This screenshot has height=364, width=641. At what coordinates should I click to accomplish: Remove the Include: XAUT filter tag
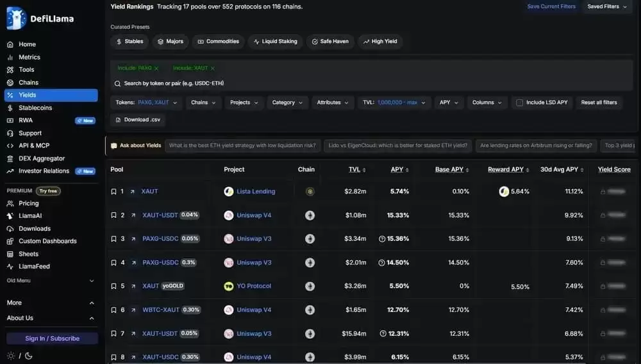213,68
